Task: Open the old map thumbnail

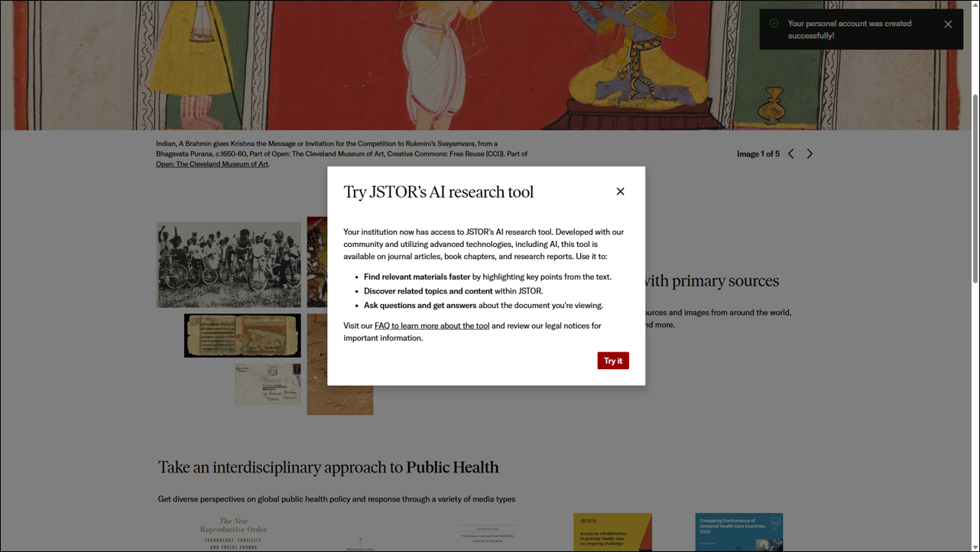Action: pos(340,365)
